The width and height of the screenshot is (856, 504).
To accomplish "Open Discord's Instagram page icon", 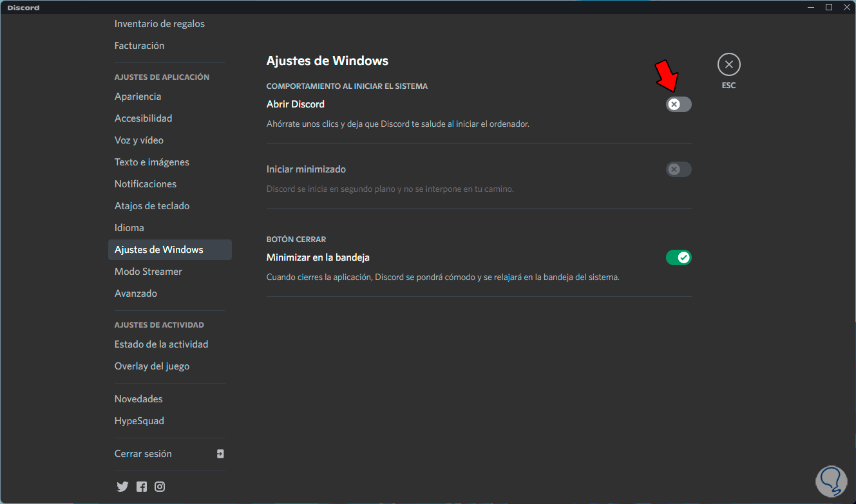I will pyautogui.click(x=160, y=487).
